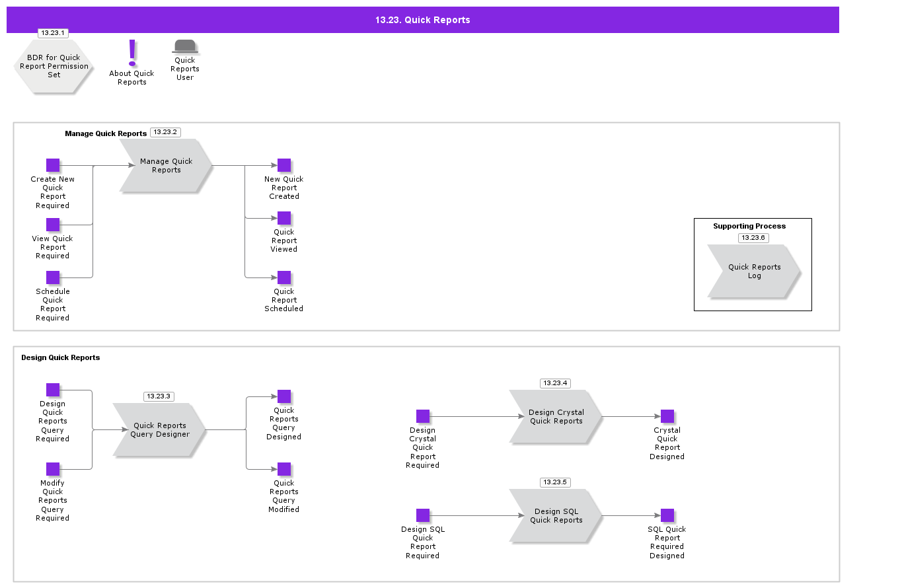Click the Design Crystal Quick Report Required event icon
This screenshot has width=900, height=588.
[x=422, y=416]
